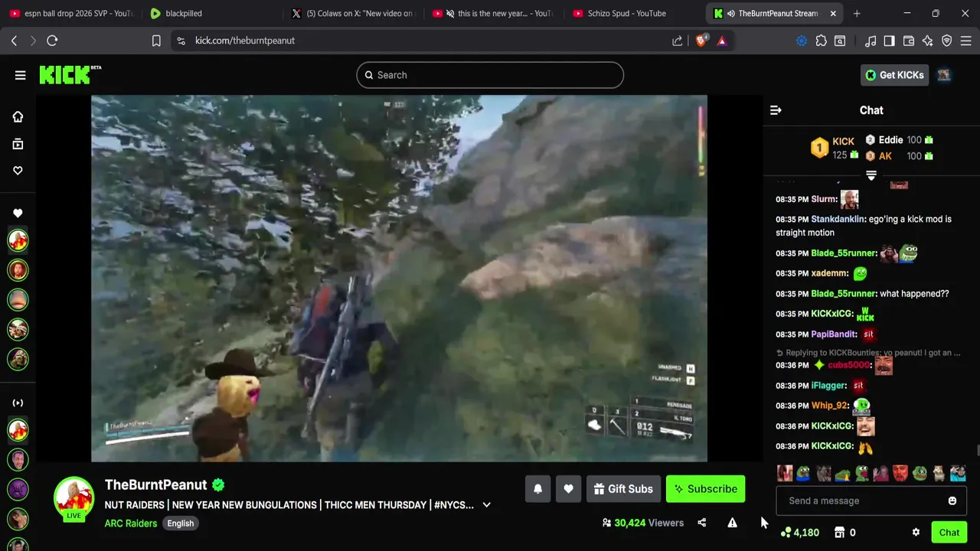Open the browser extensions puzzle icon
The height and width of the screenshot is (551, 980).
pos(821,41)
